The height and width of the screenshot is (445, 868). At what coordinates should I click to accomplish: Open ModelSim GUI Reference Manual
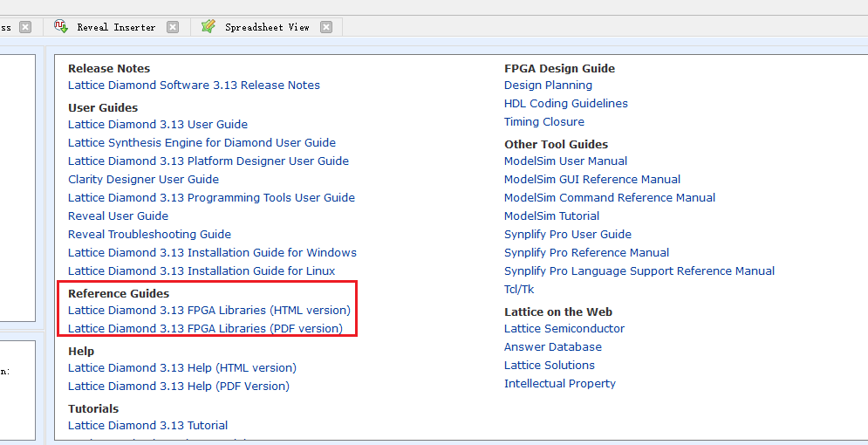pyautogui.click(x=592, y=180)
